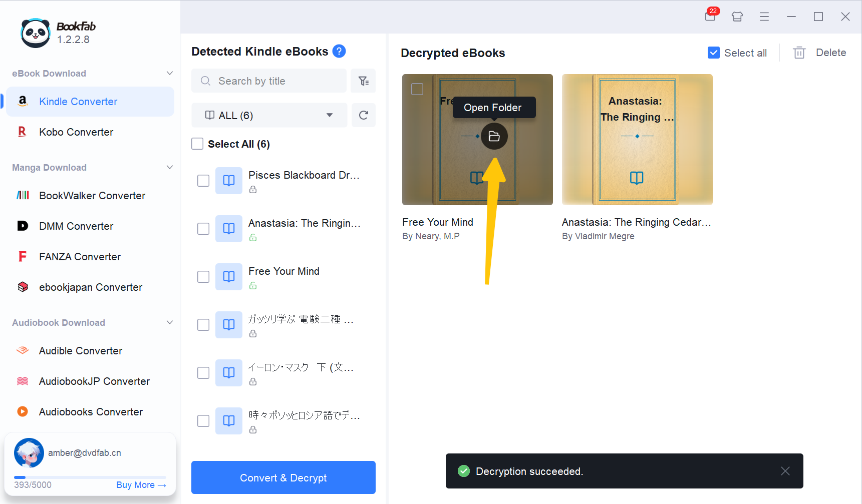
Task: Uncheck the decrypted Select all checkbox
Action: pos(714,53)
